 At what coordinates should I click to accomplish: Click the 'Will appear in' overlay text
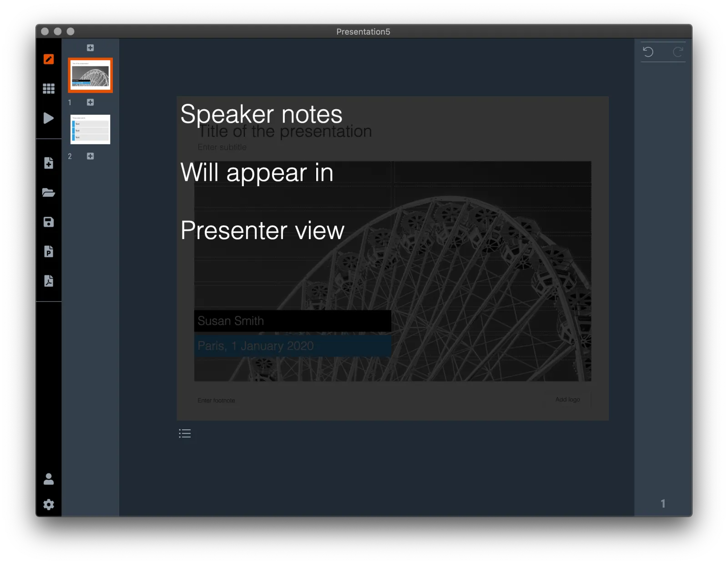click(257, 173)
